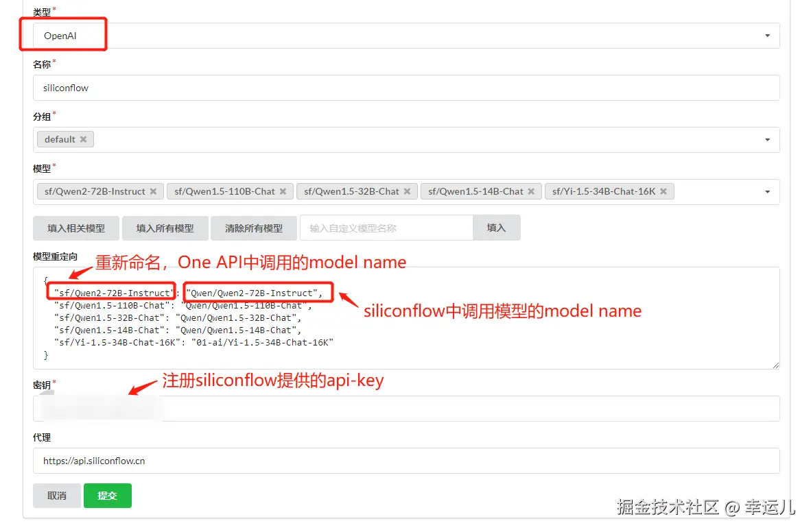
Task: Remove sf/Qwen1.5-110B-Chat model tag
Action: (x=283, y=191)
